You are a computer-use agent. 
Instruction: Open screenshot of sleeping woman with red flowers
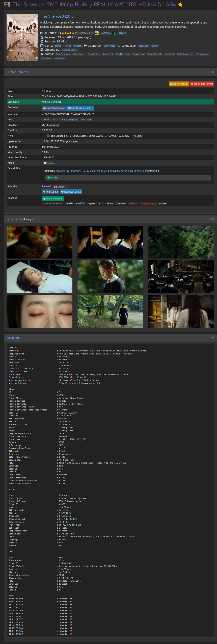coord(40,242)
